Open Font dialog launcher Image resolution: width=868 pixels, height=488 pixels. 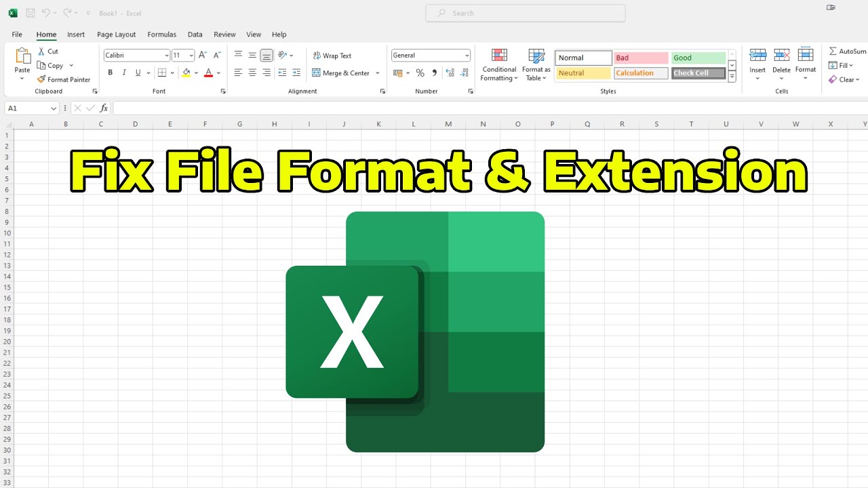coord(223,91)
